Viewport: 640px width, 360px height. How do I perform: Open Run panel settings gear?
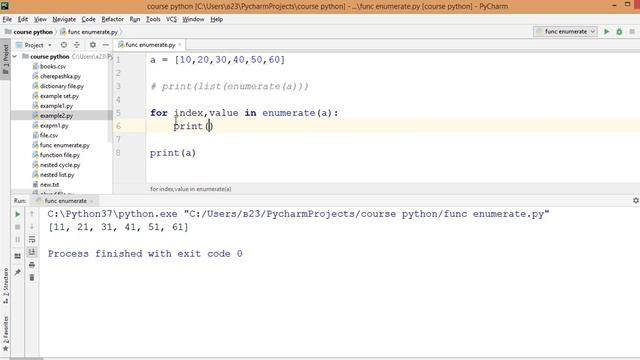(636, 200)
